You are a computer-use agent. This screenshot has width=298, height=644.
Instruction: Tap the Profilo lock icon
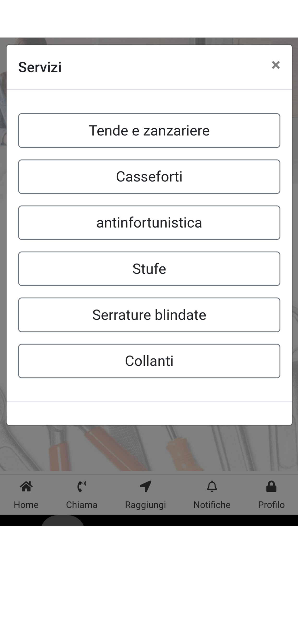[x=271, y=486]
